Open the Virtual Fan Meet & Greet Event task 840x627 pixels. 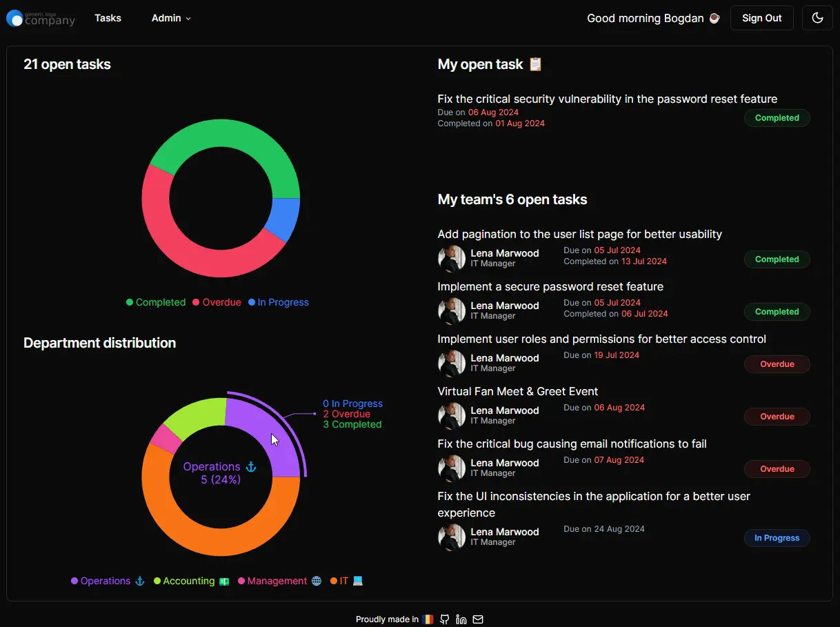(517, 391)
